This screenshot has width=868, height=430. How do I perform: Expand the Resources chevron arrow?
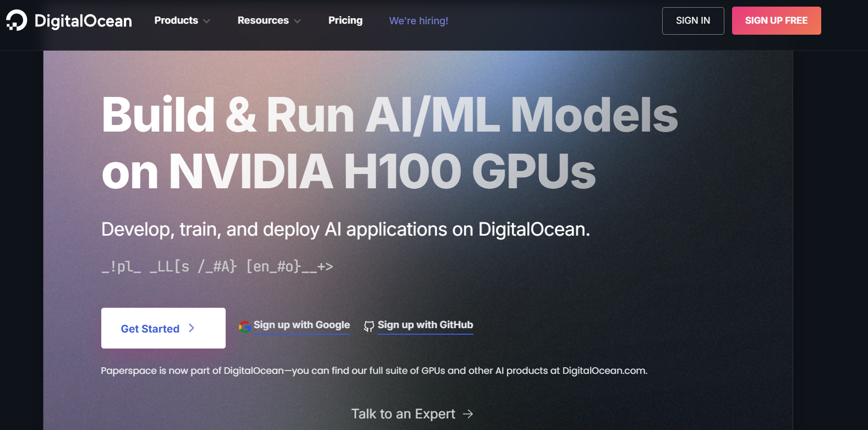297,21
